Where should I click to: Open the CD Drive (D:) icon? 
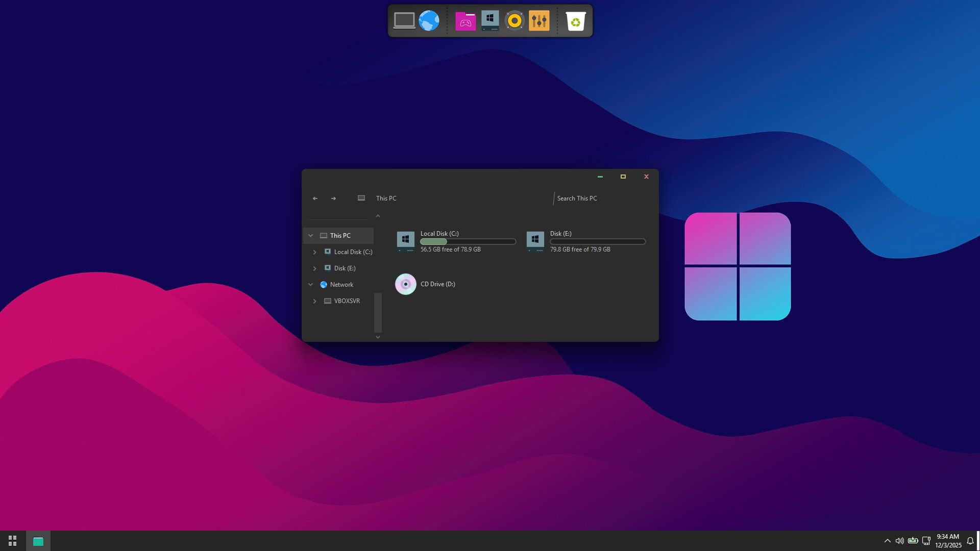click(x=406, y=284)
